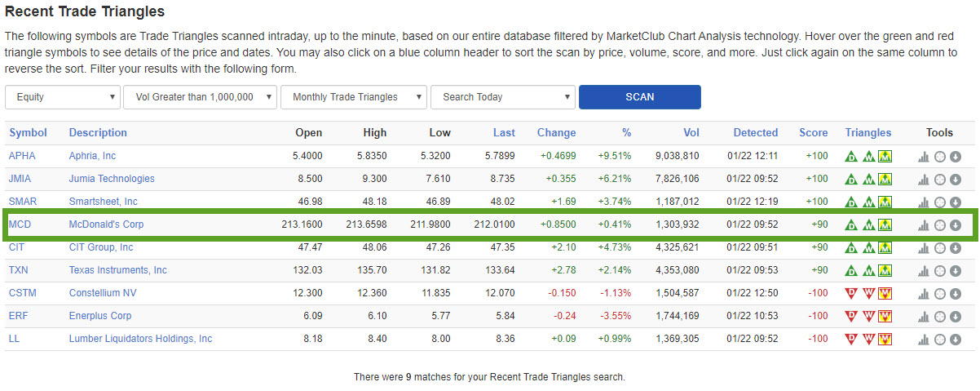Click SMAR change value +1.69

coord(562,202)
